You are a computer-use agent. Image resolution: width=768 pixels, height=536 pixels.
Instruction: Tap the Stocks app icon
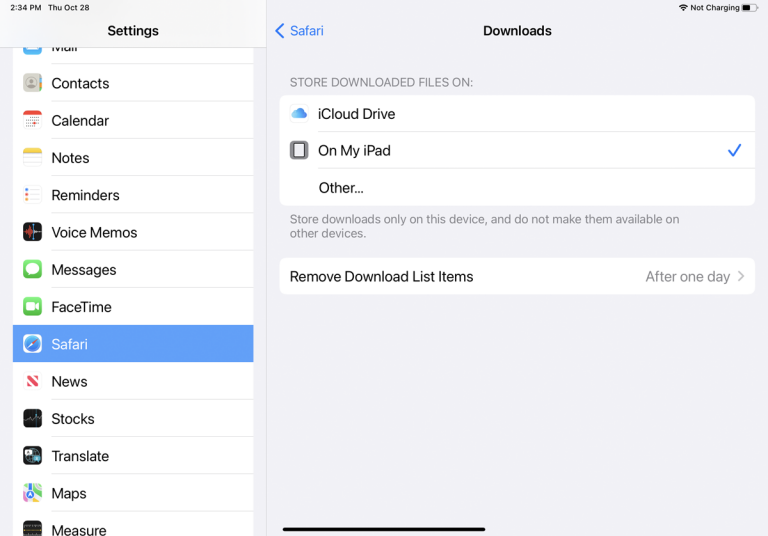[x=33, y=418]
